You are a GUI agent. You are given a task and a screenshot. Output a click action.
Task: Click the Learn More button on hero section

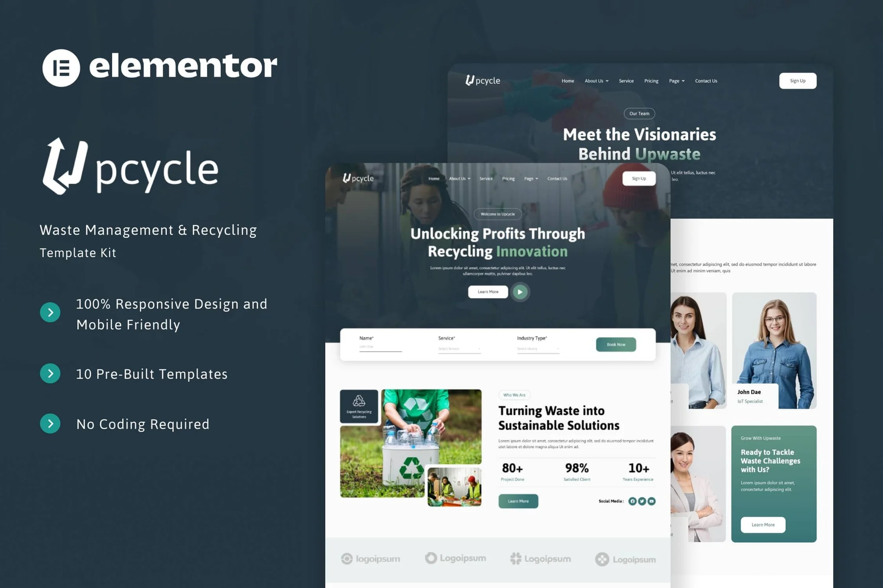click(488, 291)
